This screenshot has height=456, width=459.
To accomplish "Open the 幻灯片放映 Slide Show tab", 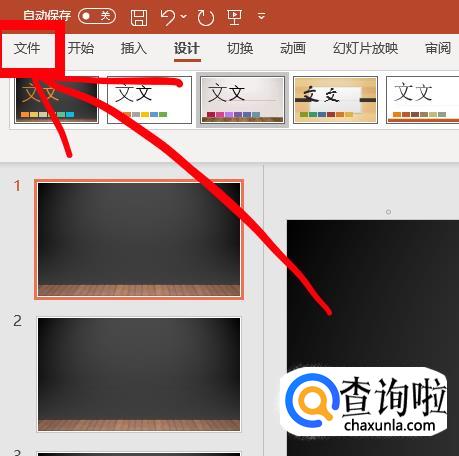I will point(366,48).
